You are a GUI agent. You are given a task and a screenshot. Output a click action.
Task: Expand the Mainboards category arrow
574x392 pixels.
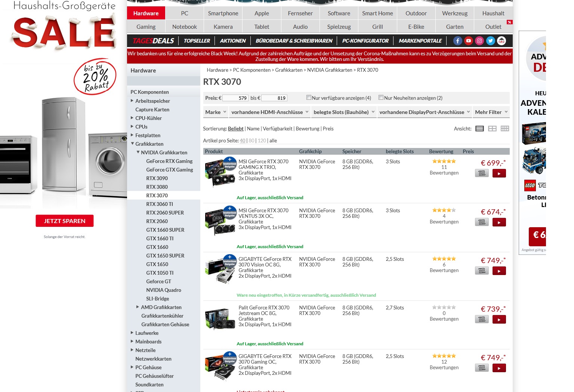point(132,341)
